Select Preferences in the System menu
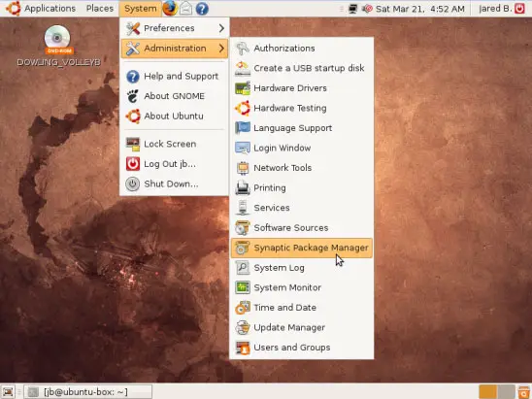Screen dimensions: 532x399 tap(175, 28)
